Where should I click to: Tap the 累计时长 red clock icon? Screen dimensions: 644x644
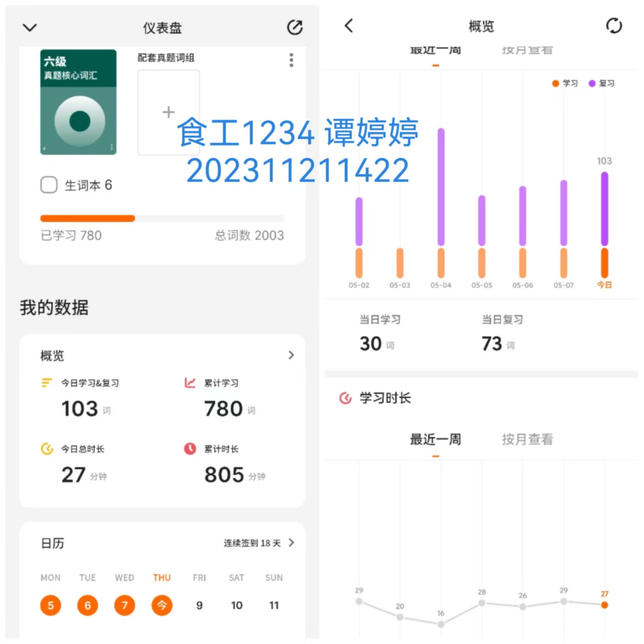tap(190, 448)
